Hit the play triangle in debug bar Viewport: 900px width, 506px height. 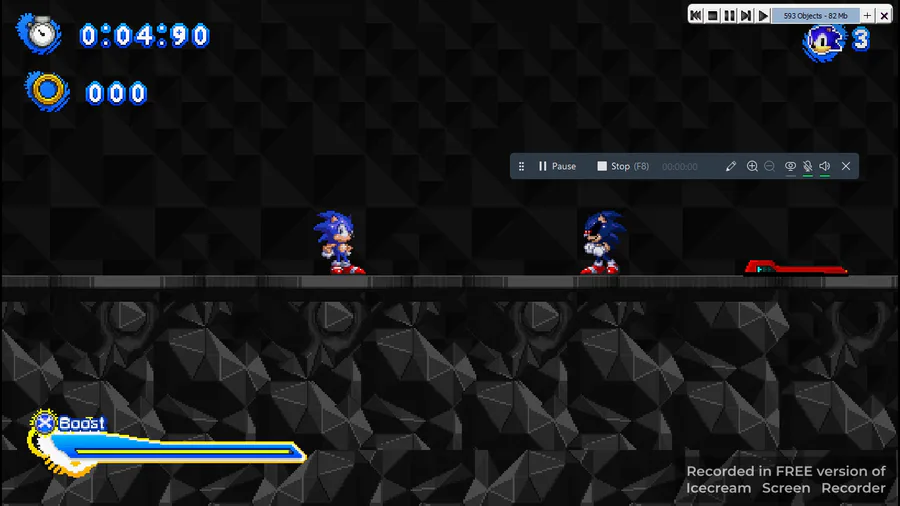coord(763,15)
